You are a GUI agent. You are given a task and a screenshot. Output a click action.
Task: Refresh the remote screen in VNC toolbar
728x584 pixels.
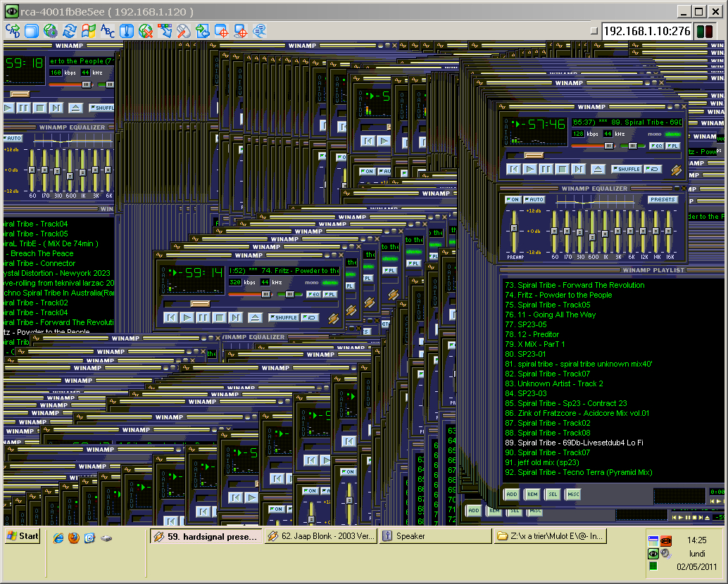pos(70,31)
